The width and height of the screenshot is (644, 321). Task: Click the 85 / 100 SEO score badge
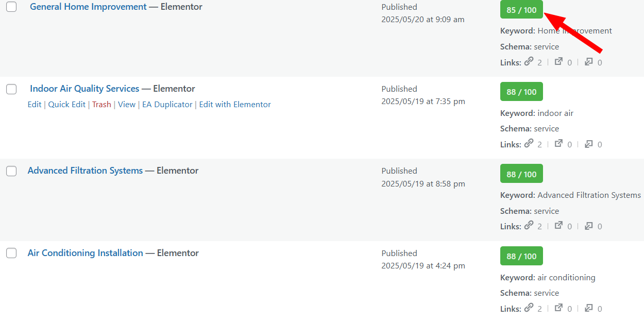[521, 10]
